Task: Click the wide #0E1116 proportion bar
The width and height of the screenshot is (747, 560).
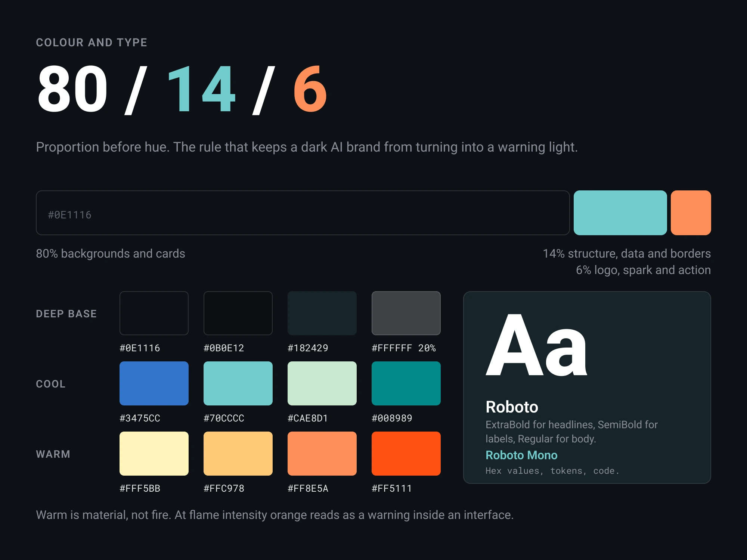Action: pos(303,213)
